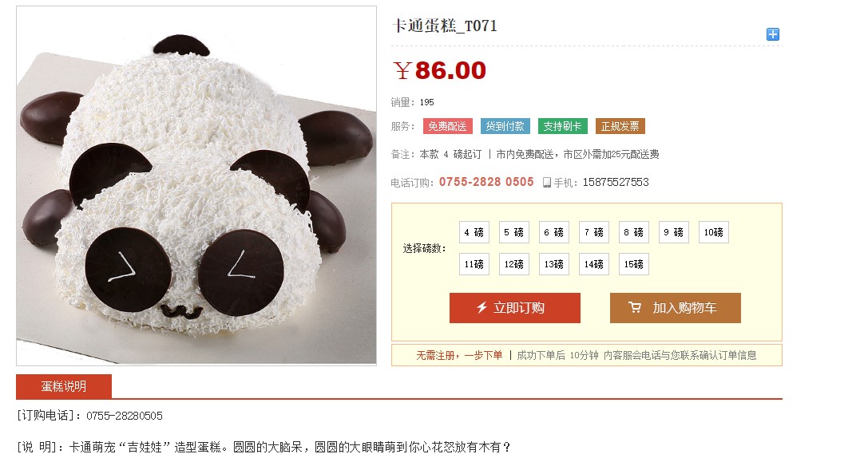The height and width of the screenshot is (458, 868).
Task: Click the blue plus icon near title
Action: click(773, 34)
